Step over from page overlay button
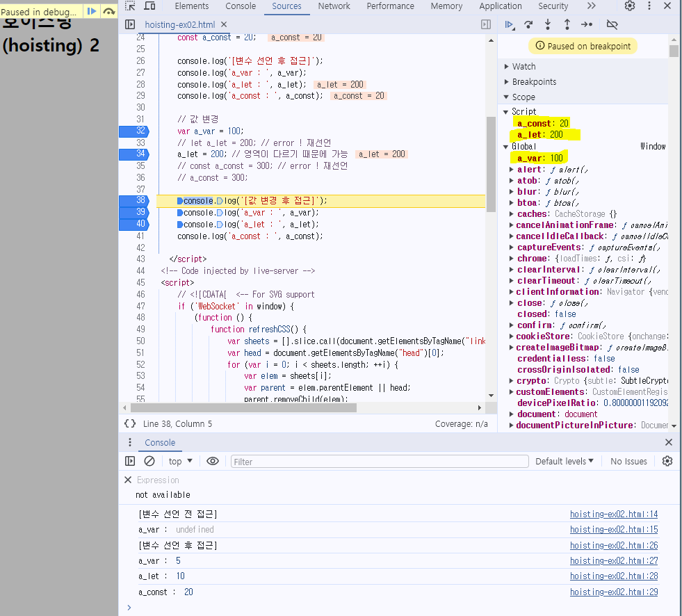This screenshot has height=616, width=682. pyautogui.click(x=108, y=11)
